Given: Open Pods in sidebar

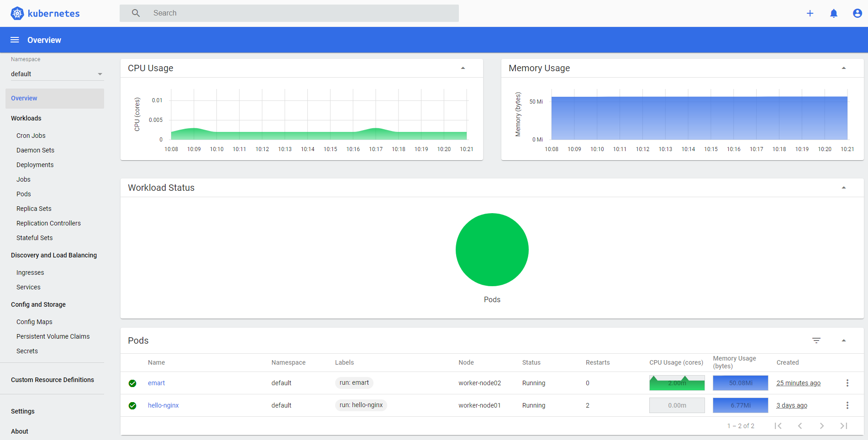Looking at the screenshot, I should point(24,194).
